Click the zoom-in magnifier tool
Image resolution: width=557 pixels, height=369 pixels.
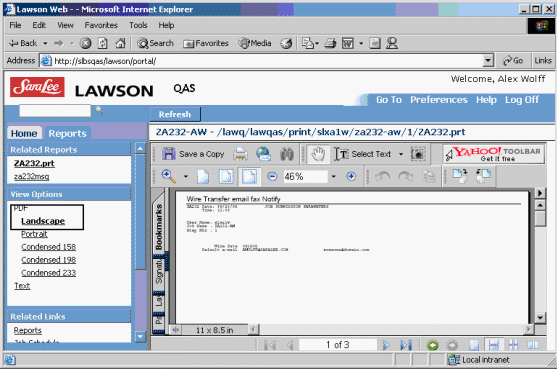click(x=169, y=176)
